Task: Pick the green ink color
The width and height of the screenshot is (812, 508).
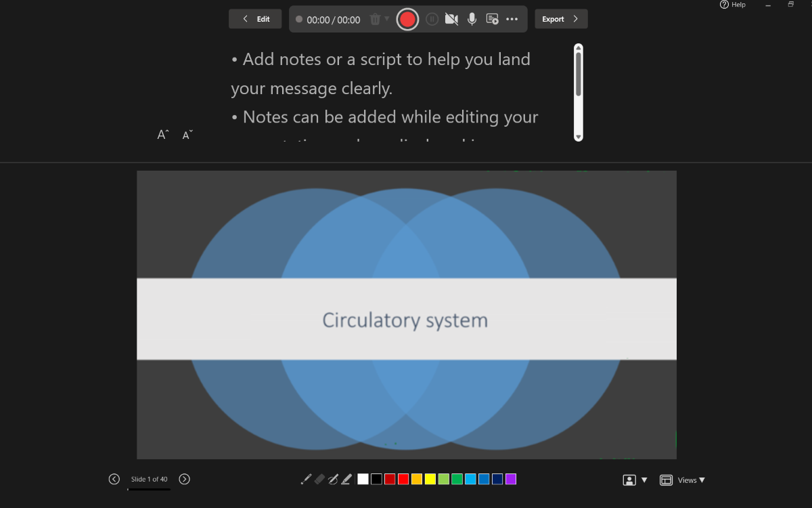Action: coord(457,480)
